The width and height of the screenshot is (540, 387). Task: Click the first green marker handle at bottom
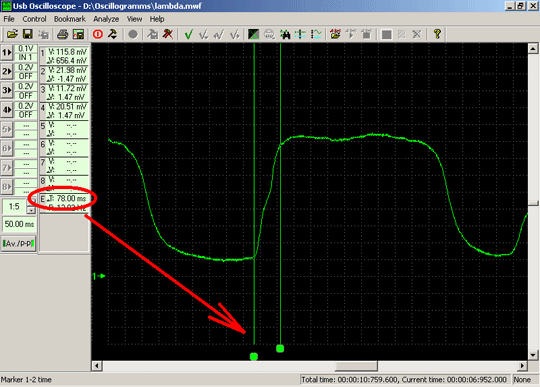tap(254, 356)
